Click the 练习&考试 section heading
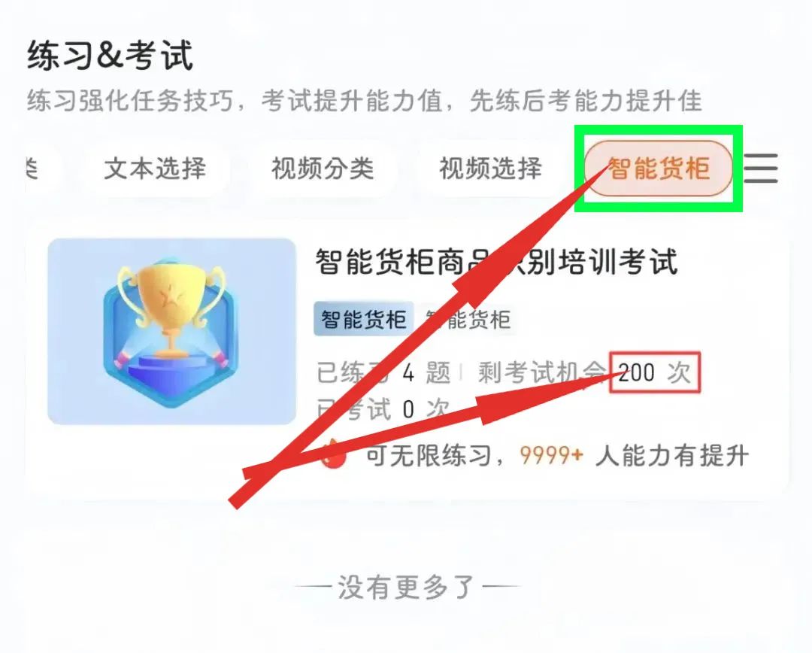 coord(111,56)
